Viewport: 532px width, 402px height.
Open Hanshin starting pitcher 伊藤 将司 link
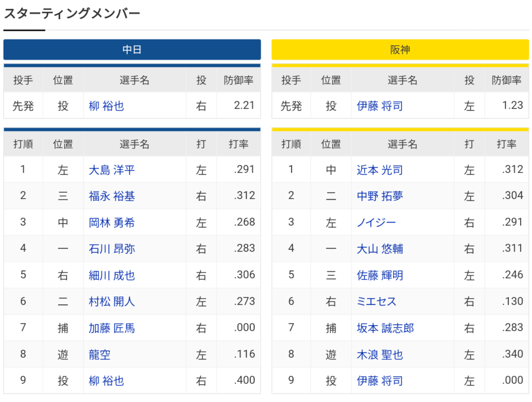(380, 106)
